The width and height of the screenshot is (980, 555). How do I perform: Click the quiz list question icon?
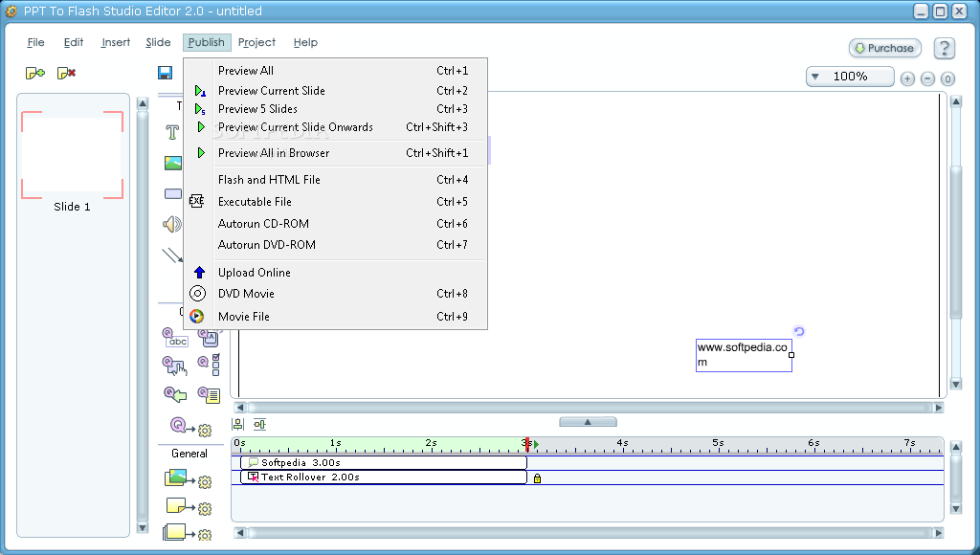click(x=209, y=394)
